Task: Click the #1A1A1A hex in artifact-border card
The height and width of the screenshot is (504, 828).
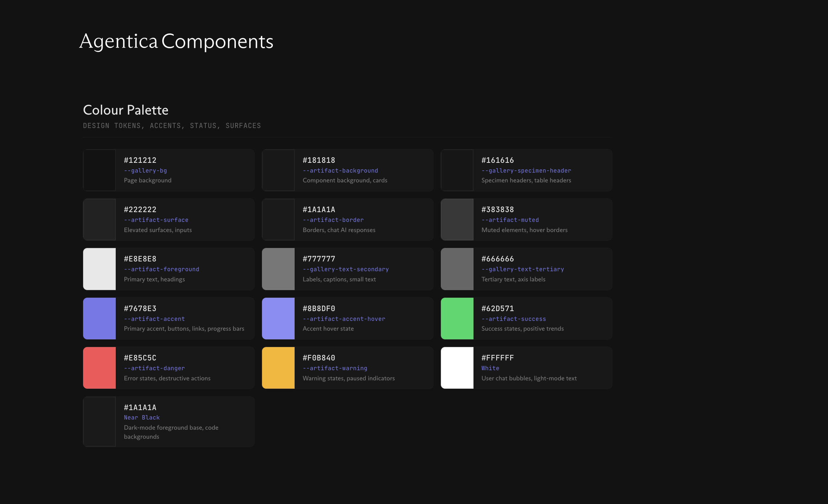Action: (319, 210)
